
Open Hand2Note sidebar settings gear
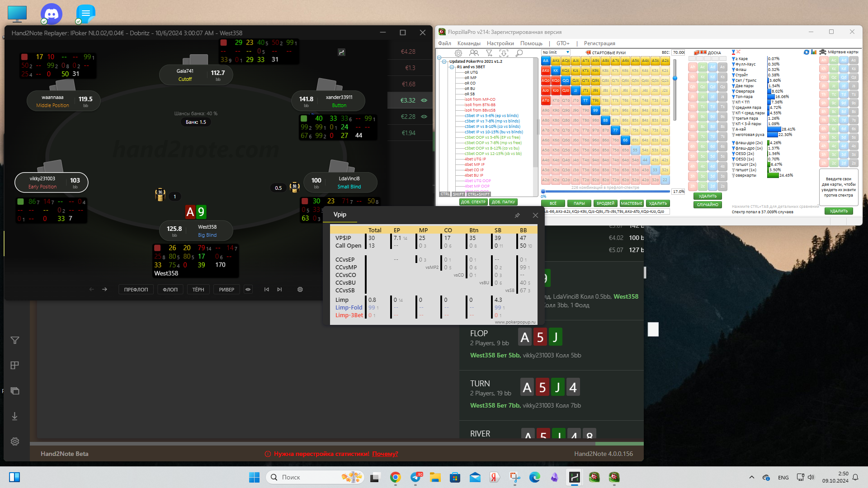click(x=15, y=441)
